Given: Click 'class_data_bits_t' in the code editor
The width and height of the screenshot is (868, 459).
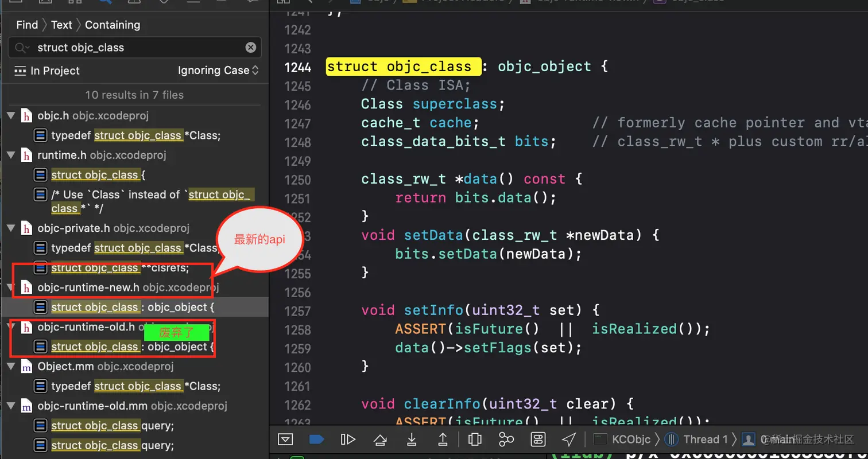Looking at the screenshot, I should (x=433, y=141).
